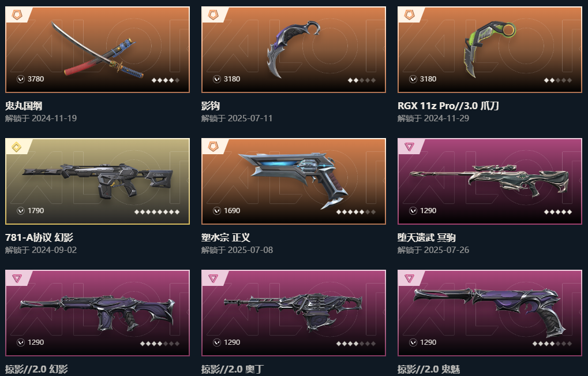Open the 塑水宗 正义 pistol skin card

point(294,181)
